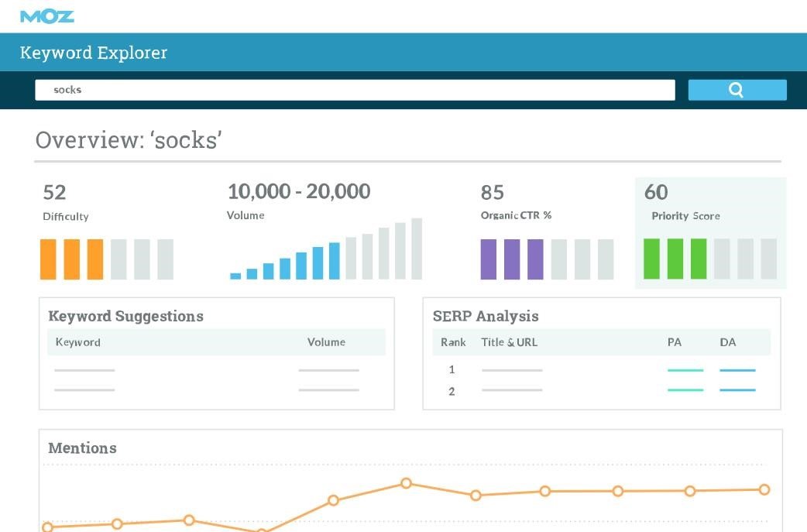807x532 pixels.
Task: Click the green Priority Score bar chart
Action: (709, 259)
